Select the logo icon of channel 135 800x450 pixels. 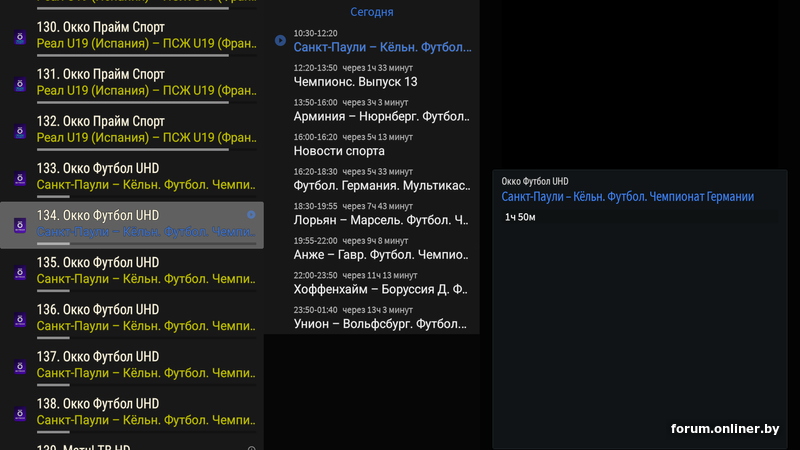pos(20,272)
